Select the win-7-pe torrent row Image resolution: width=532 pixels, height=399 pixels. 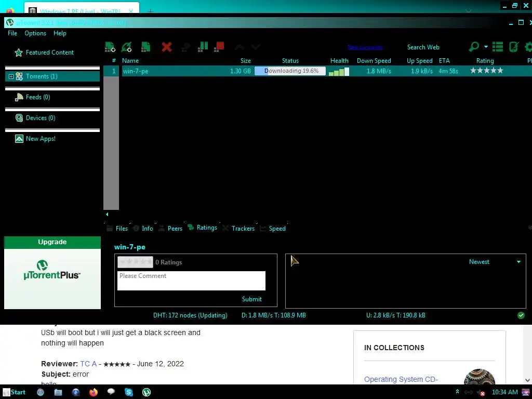(x=317, y=71)
